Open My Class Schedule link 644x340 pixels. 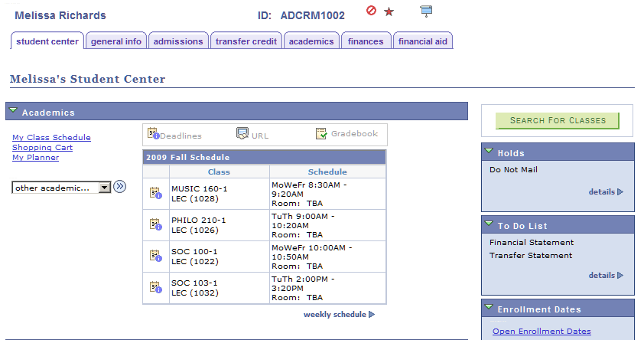pyautogui.click(x=51, y=137)
